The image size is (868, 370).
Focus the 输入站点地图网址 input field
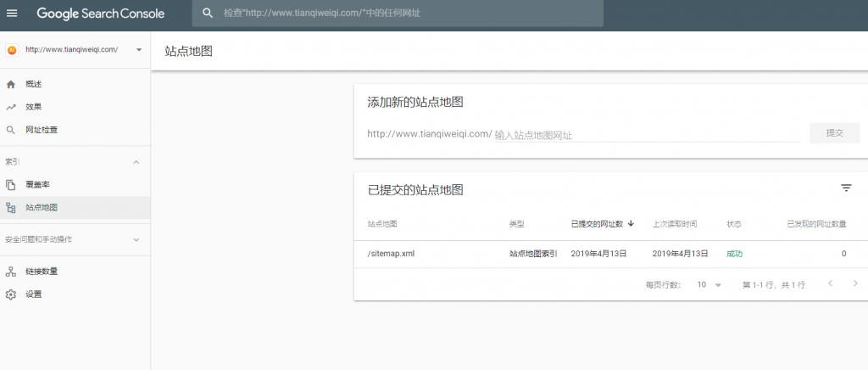[x=647, y=135]
